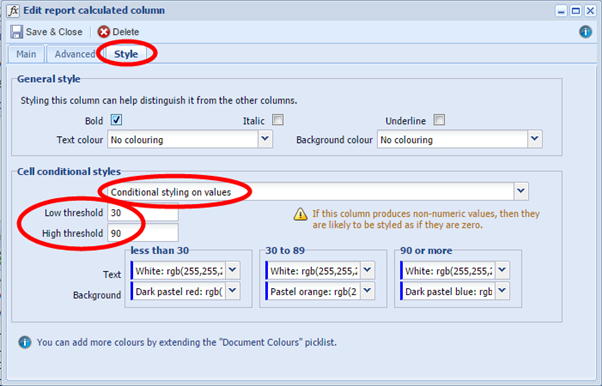Open Background dropdown for 90 or more
Viewport: 602px width, 386px height.
(502, 291)
